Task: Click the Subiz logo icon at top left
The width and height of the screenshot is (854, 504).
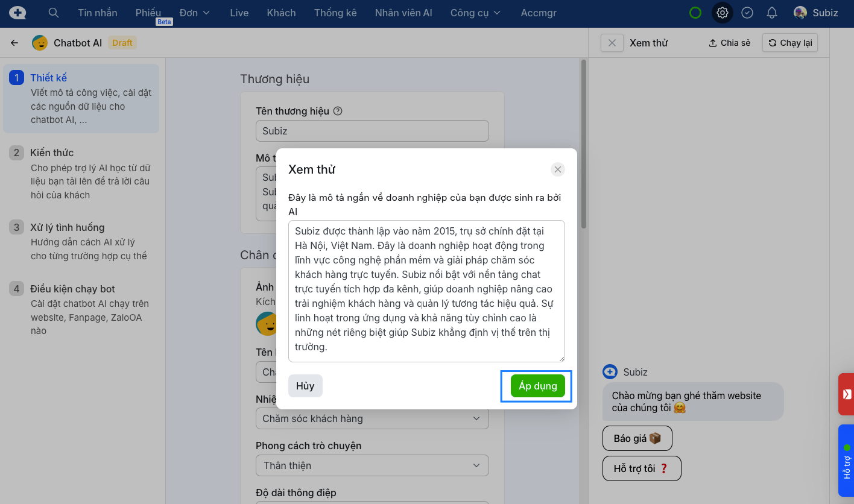Action: 17,13
